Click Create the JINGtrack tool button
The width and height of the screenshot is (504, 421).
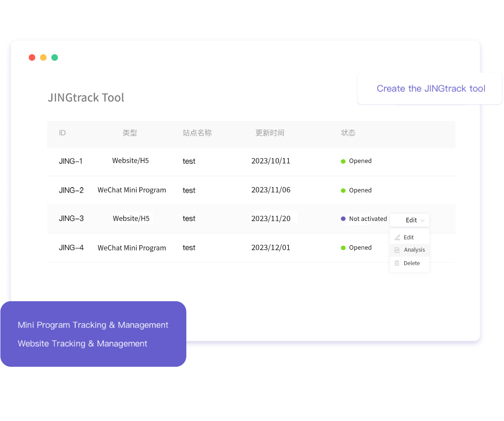point(430,89)
